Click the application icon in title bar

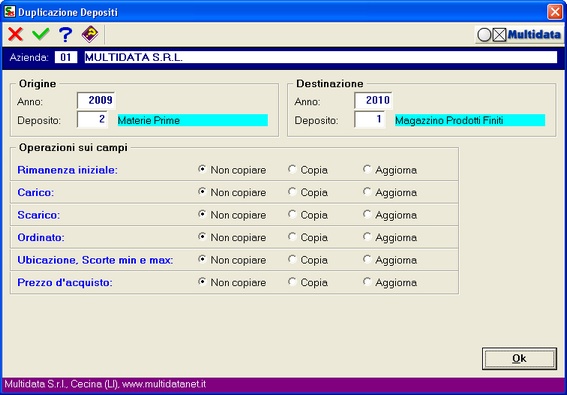(10, 12)
